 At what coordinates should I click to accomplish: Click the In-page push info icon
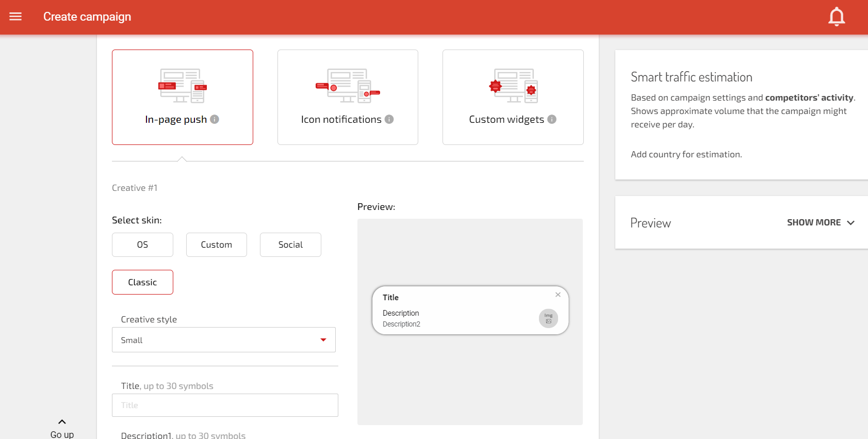click(x=215, y=119)
